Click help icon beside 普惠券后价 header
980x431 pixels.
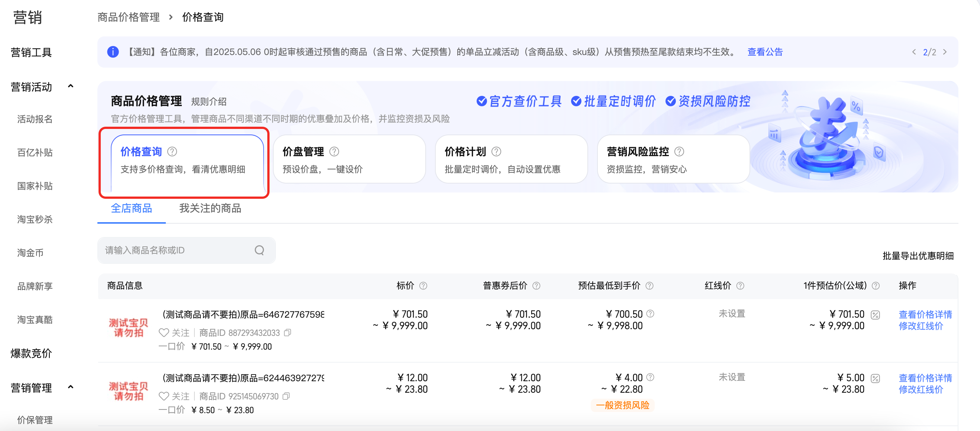click(536, 286)
